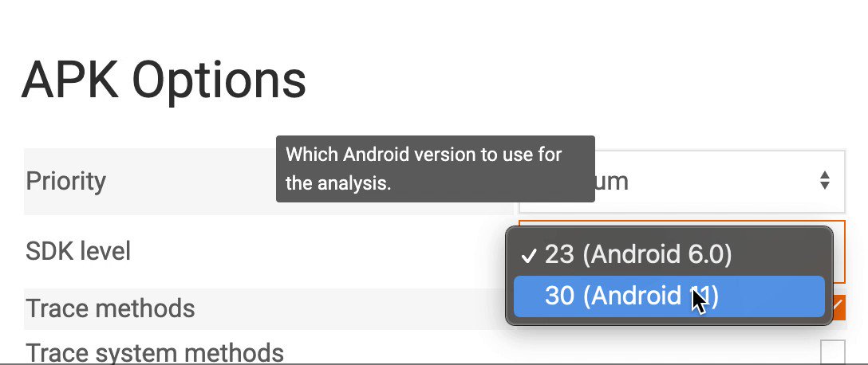Click the APK Options heading

[x=164, y=80]
